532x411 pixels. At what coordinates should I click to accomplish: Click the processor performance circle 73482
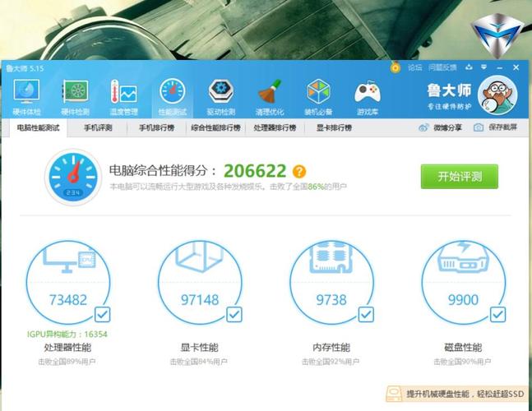point(68,283)
